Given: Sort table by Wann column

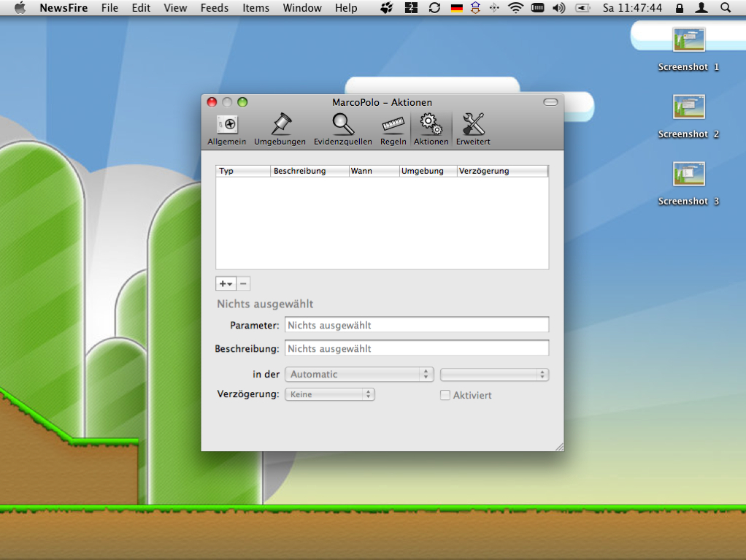Looking at the screenshot, I should click(374, 171).
